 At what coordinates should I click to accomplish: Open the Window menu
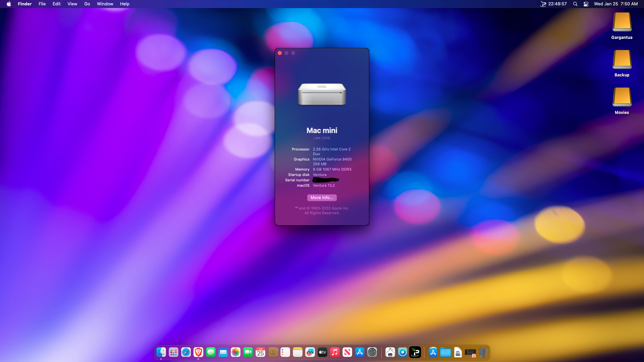105,4
